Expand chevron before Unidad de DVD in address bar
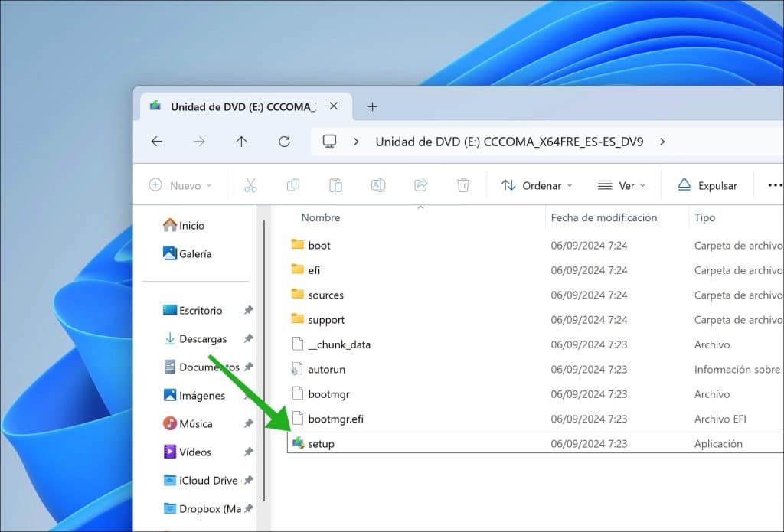This screenshot has width=784, height=532. pyautogui.click(x=356, y=142)
